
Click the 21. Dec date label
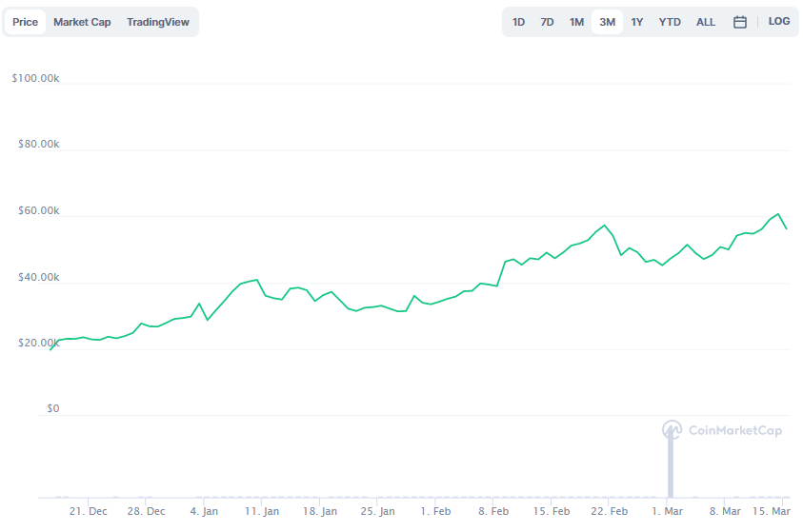pos(88,511)
